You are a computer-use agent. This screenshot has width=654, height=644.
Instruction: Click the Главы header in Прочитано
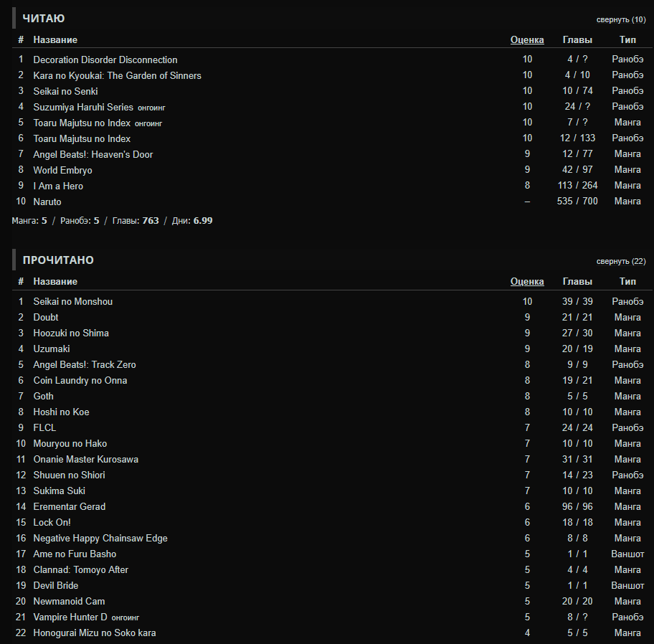[577, 282]
